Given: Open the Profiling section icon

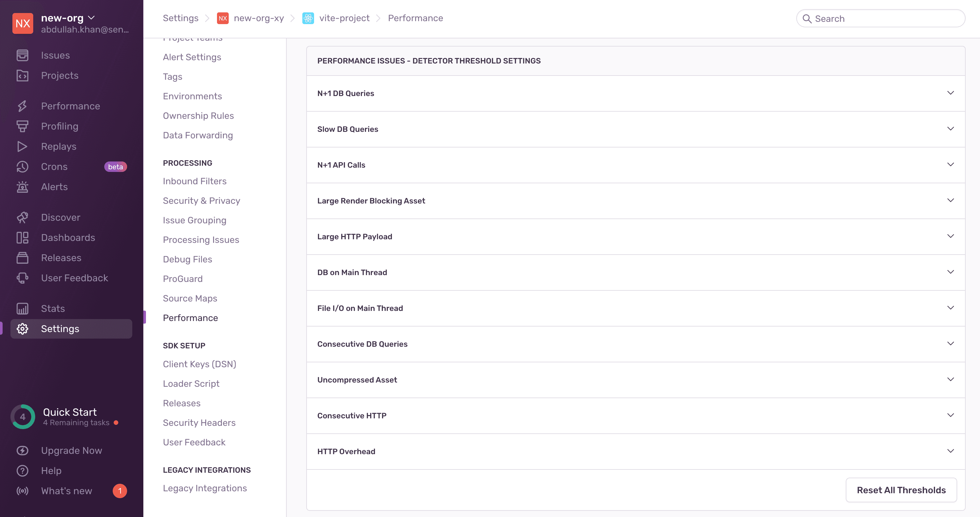Looking at the screenshot, I should (x=23, y=126).
